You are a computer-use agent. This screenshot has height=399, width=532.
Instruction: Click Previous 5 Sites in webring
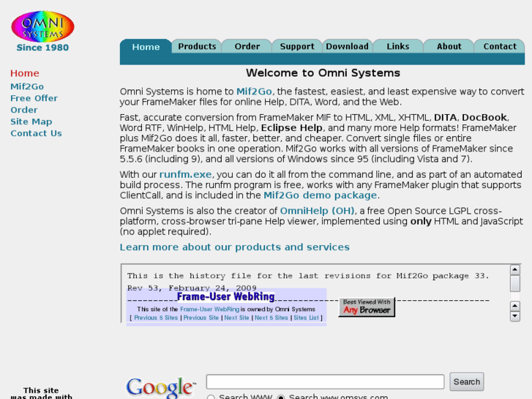(x=156, y=318)
